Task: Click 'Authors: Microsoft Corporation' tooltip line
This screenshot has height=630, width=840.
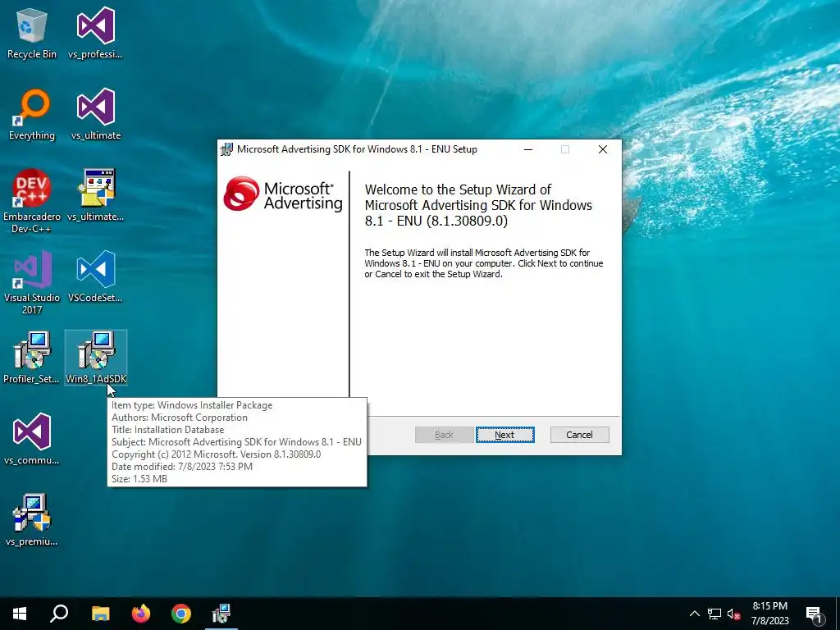Action: pyautogui.click(x=180, y=418)
